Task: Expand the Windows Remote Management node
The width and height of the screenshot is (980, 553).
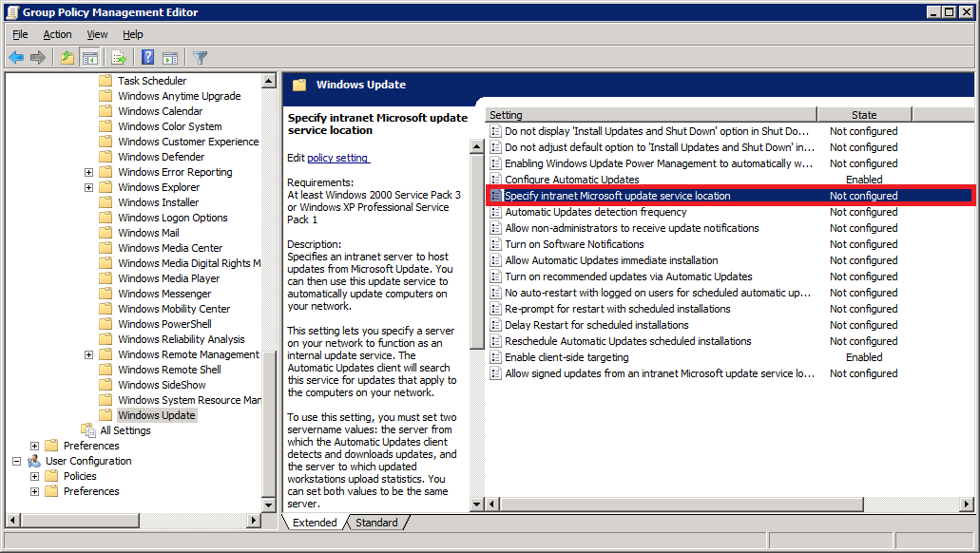Action: (88, 355)
